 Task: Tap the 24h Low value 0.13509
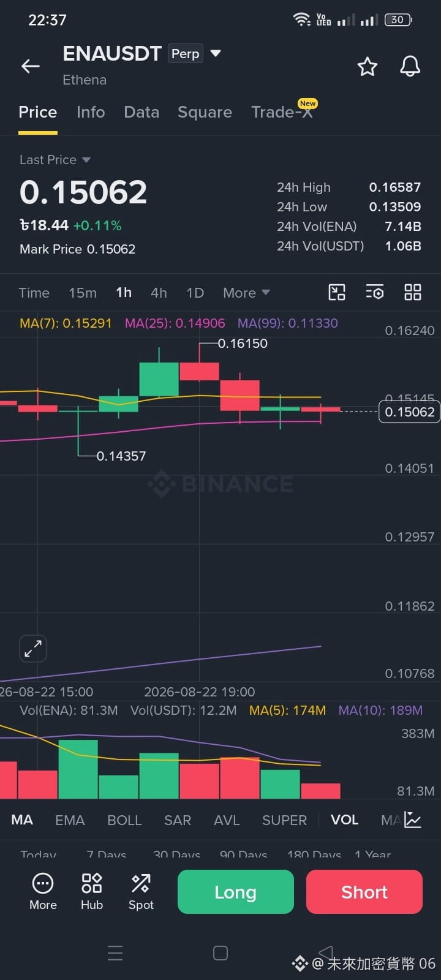(394, 207)
